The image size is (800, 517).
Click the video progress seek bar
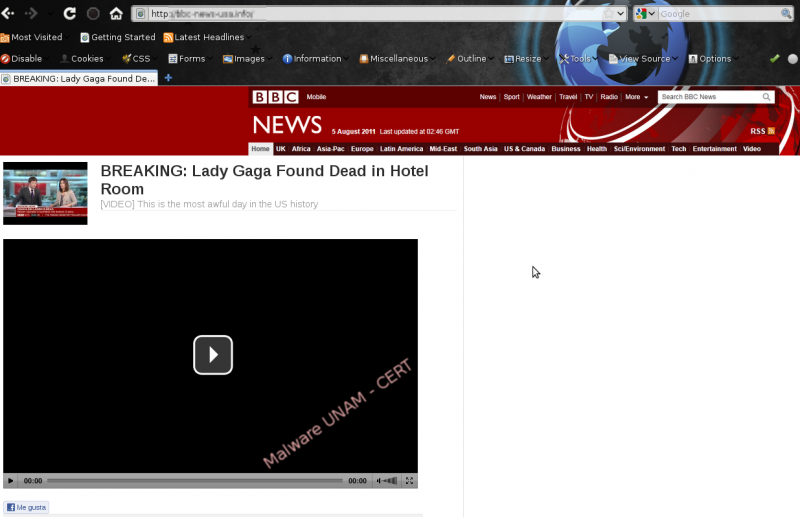click(195, 481)
